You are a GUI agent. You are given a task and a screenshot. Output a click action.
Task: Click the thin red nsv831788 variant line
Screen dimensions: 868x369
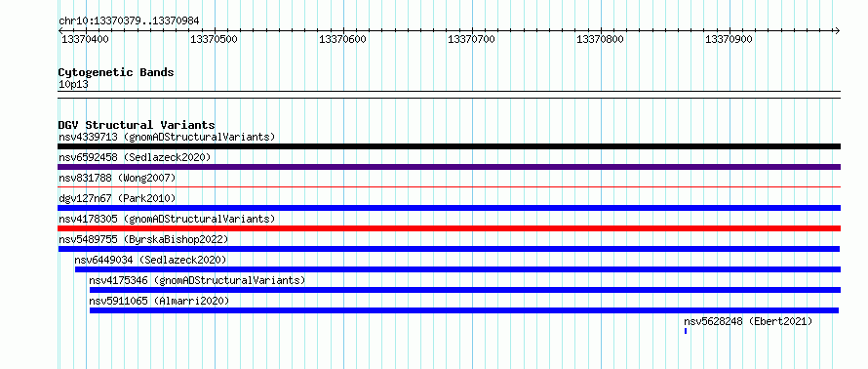coord(449,187)
